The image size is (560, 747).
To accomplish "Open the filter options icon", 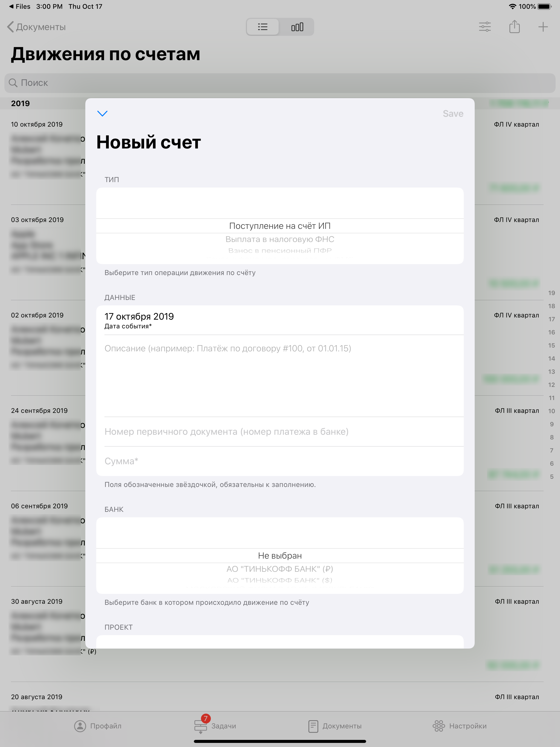I will pyautogui.click(x=485, y=27).
